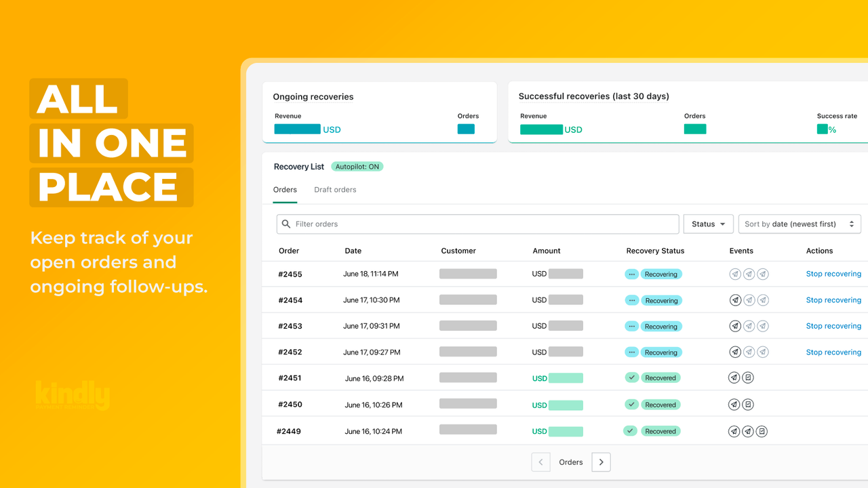Click the checklist event icon in order #2449
The height and width of the screenshot is (488, 868).
(x=762, y=431)
